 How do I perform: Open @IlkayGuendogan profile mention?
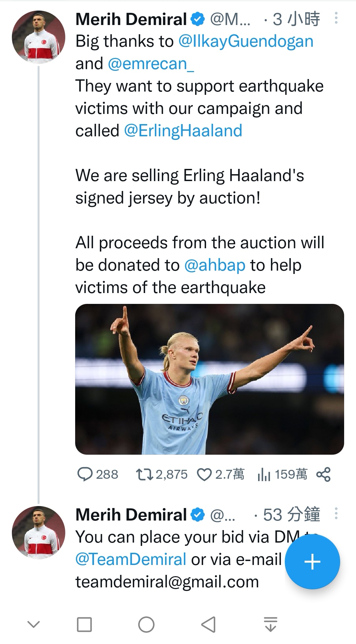[246, 41]
